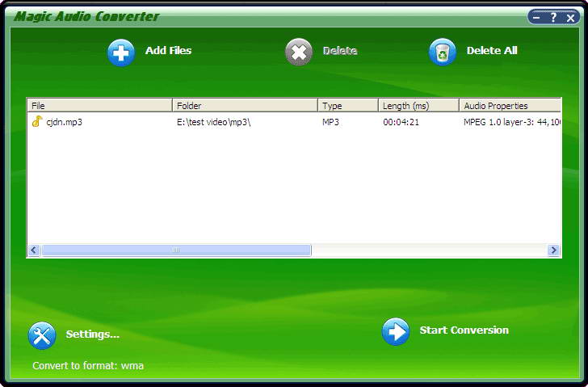
Task: Click the blue plus Add Files icon
Action: point(121,53)
